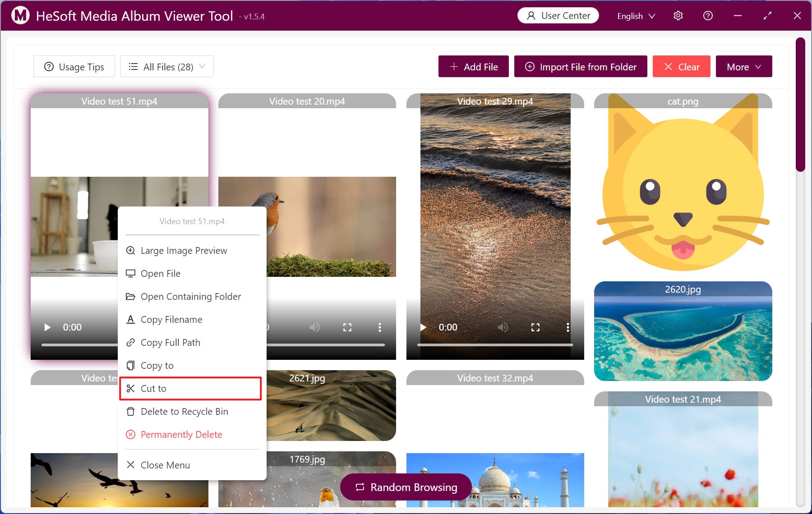Click the Video test 20.mp4 title label

pyautogui.click(x=307, y=101)
